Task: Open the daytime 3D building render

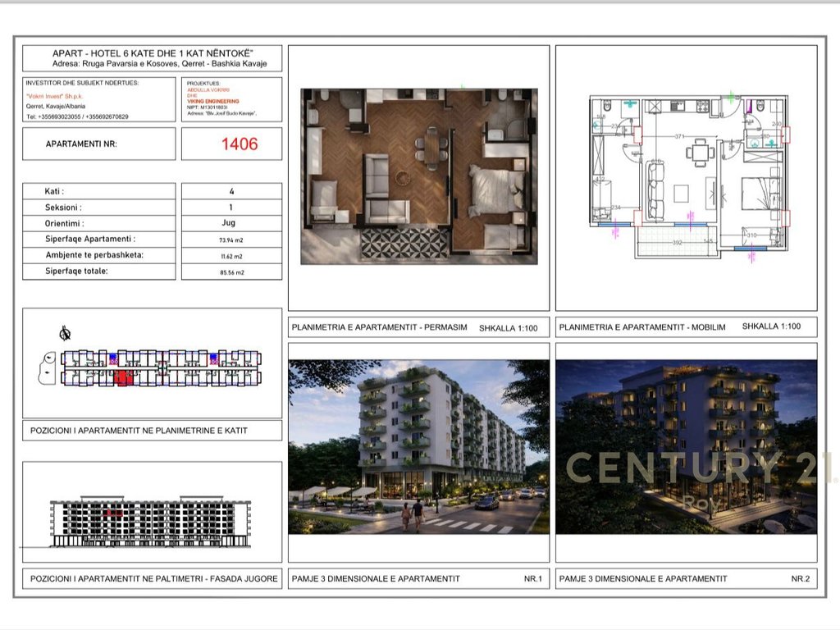Action: click(418, 447)
